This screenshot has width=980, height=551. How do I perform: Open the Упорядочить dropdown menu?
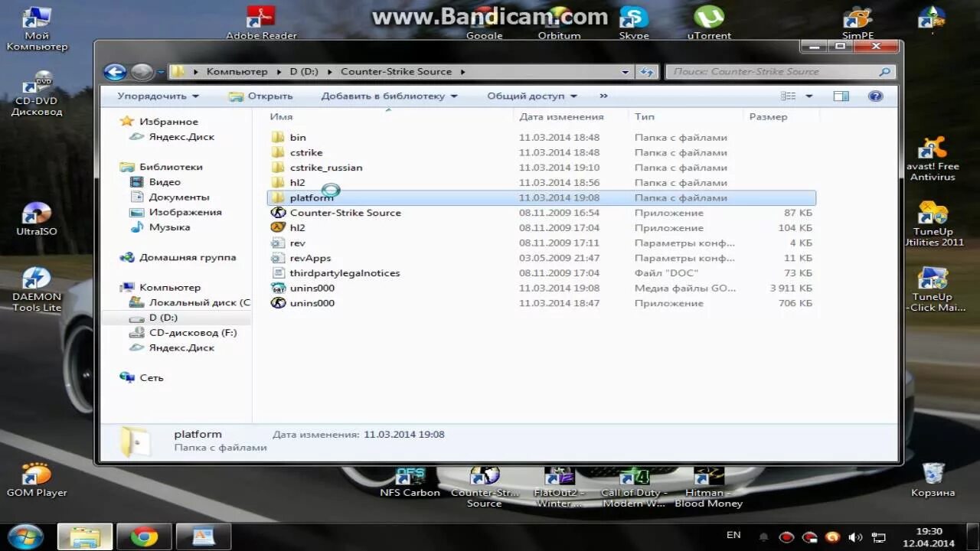click(158, 96)
